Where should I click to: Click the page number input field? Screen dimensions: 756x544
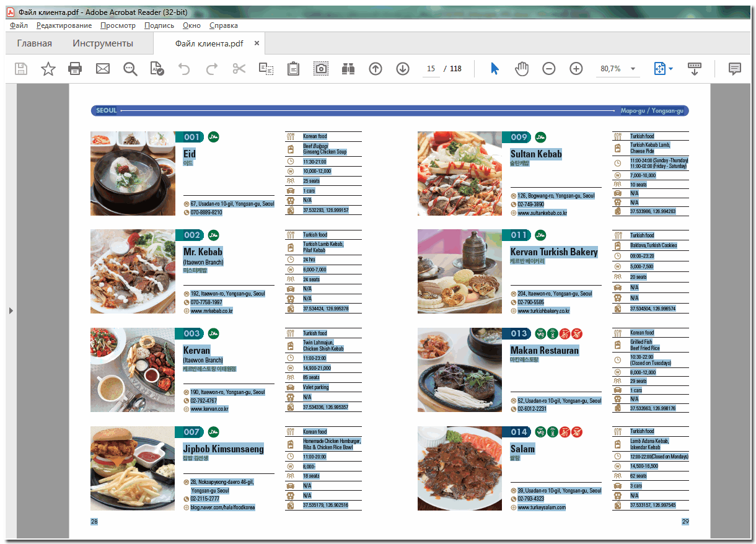coord(431,69)
